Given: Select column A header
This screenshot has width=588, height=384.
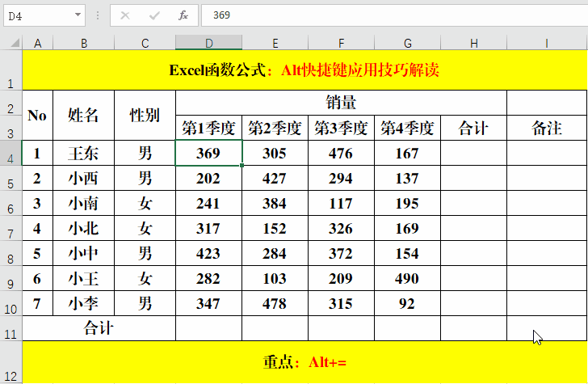Looking at the screenshot, I should tap(37, 43).
